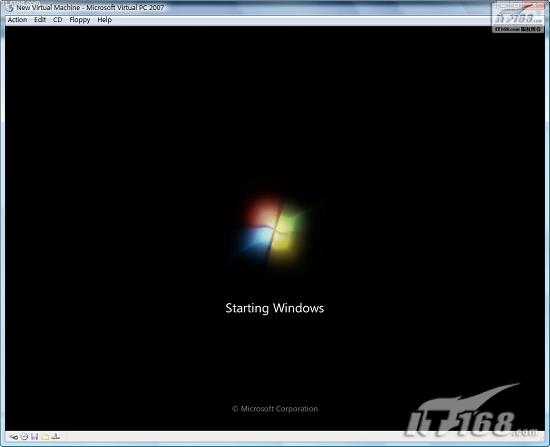Click the hard disk activity icon in status bar
550x447 pixels.
13,437
